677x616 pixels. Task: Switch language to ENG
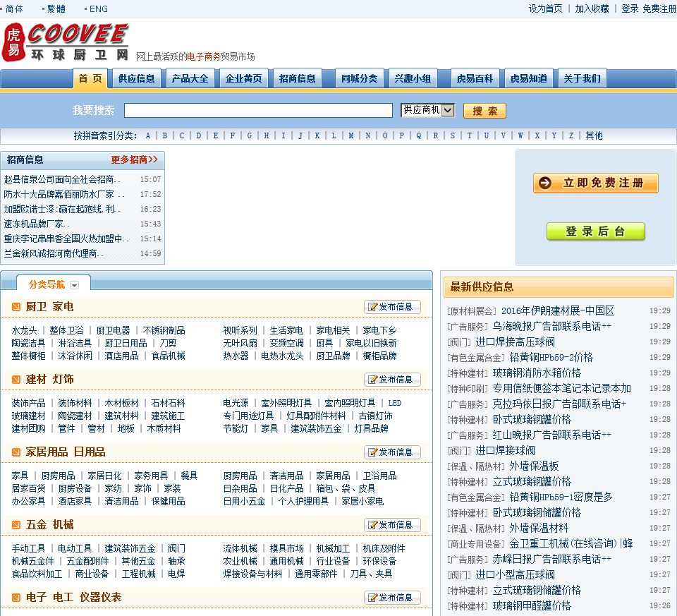tap(99, 8)
